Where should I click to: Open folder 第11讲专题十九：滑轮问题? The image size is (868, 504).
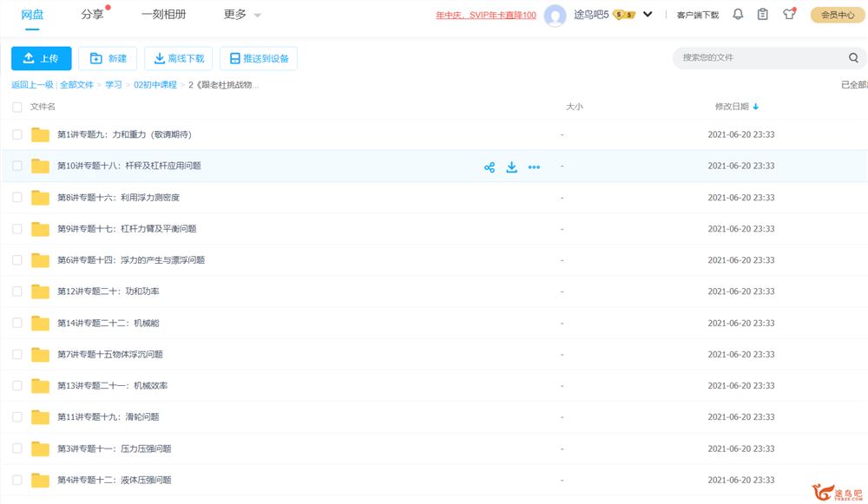click(108, 417)
